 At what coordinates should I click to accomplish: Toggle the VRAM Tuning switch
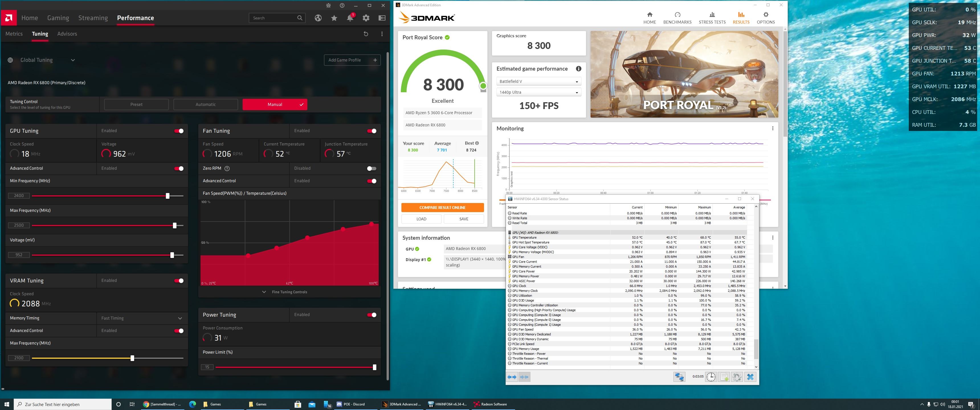tap(179, 281)
